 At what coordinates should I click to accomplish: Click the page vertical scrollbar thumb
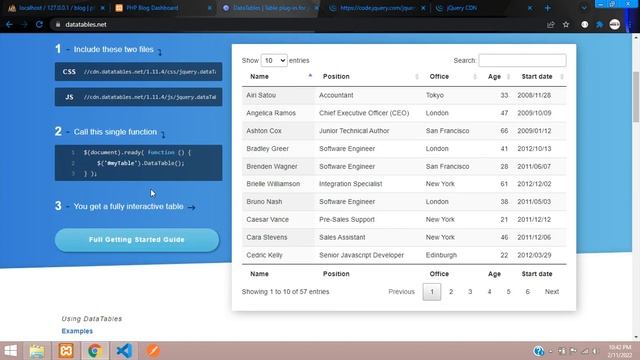pos(636,97)
